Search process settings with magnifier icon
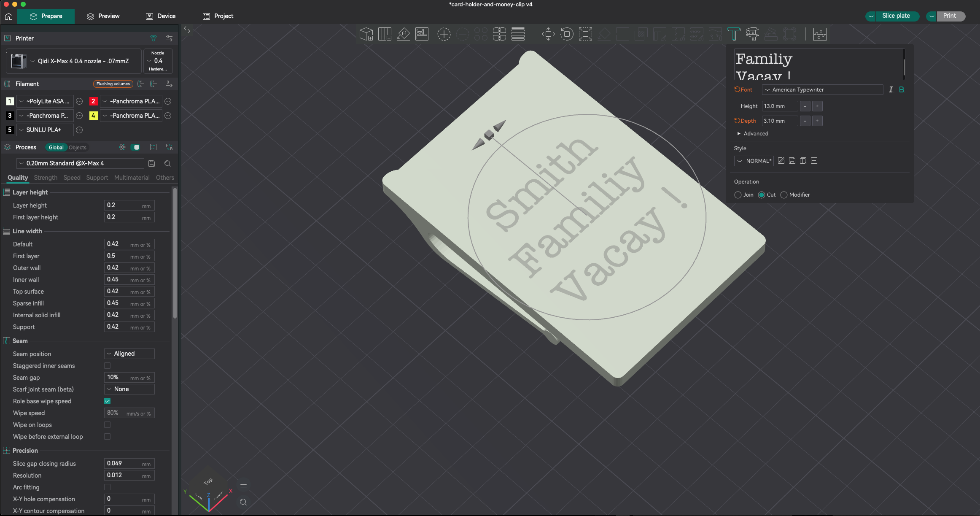Image resolution: width=980 pixels, height=516 pixels. (167, 163)
